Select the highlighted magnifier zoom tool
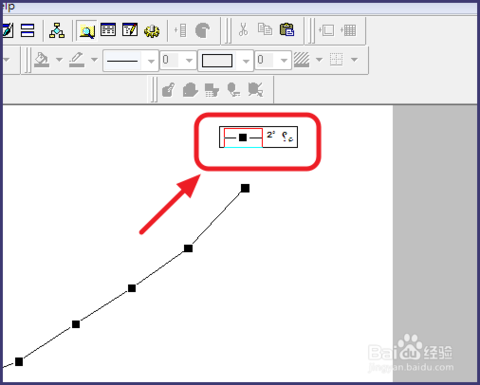The width and height of the screenshot is (480, 385). click(87, 31)
